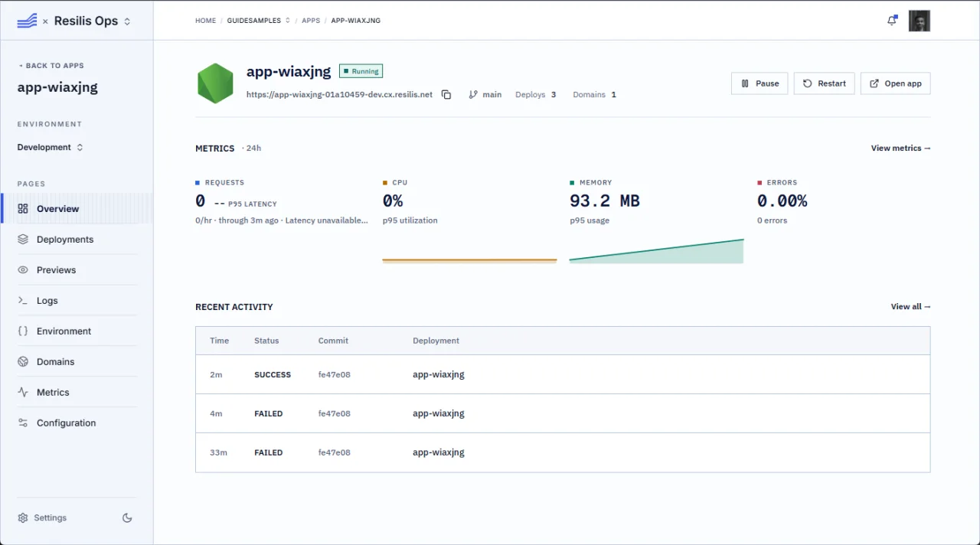980x545 pixels.
Task: Click the green Node.js app icon
Action: pyautogui.click(x=215, y=83)
